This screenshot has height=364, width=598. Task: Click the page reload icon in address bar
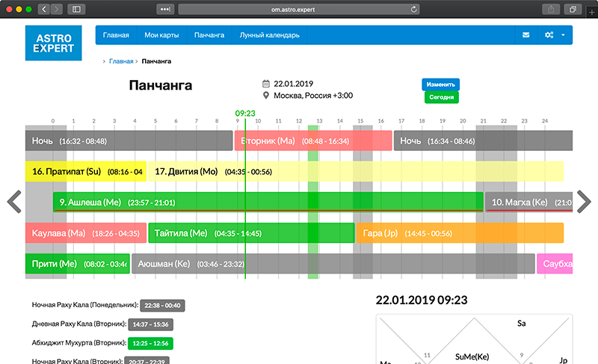(x=413, y=9)
